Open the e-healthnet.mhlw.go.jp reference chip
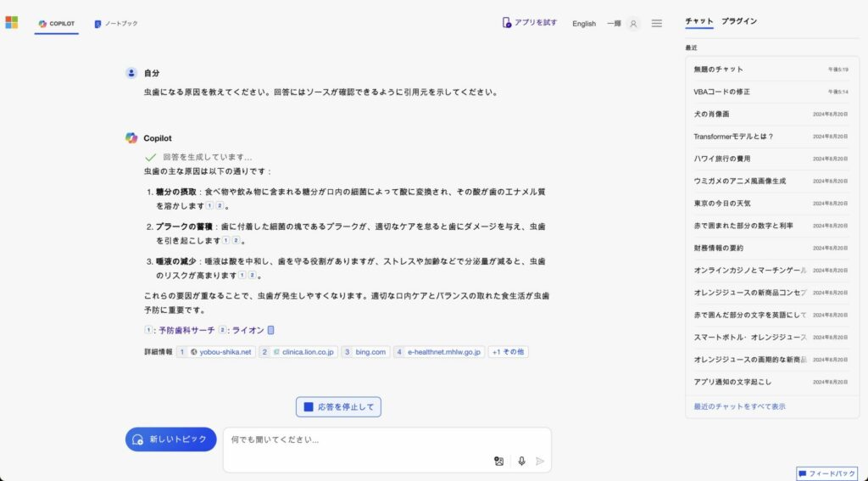 (439, 352)
